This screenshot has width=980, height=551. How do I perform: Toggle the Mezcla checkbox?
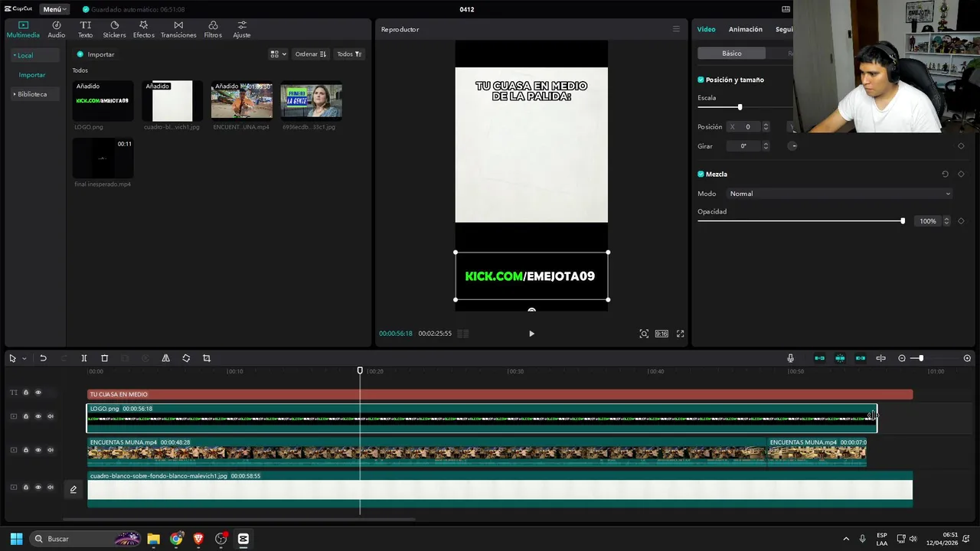701,174
